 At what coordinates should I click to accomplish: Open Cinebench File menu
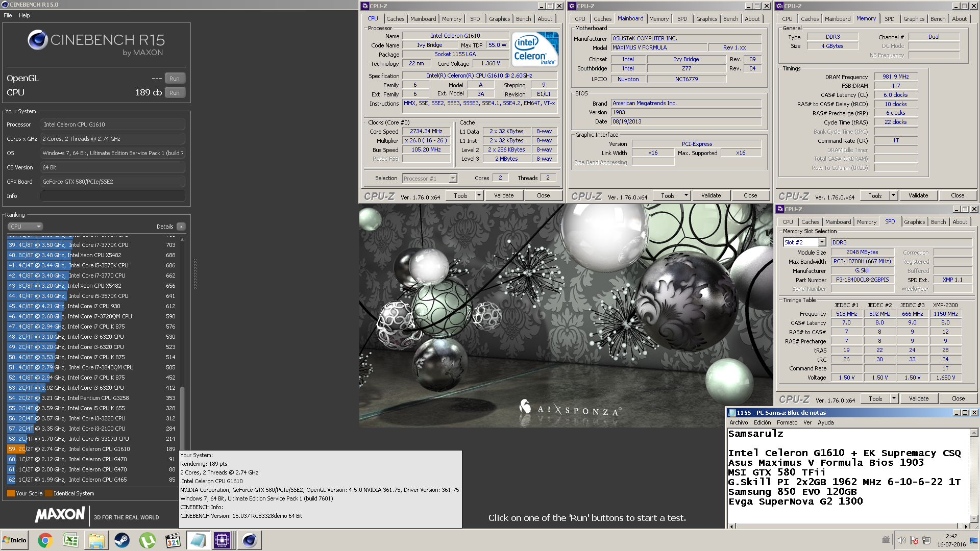point(8,15)
